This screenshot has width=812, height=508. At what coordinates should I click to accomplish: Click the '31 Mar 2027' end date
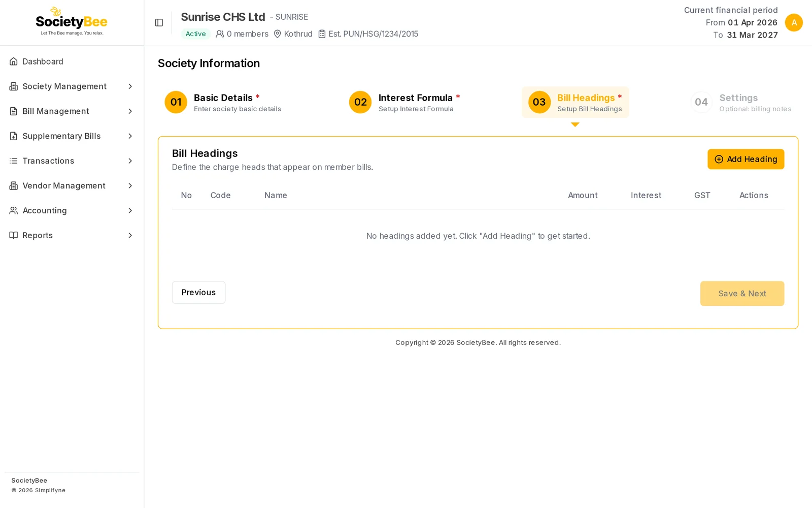752,35
